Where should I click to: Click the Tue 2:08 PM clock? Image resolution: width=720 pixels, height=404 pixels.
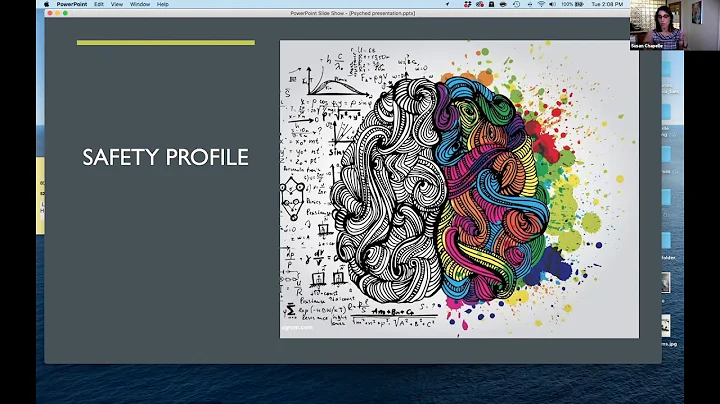[x=608, y=4]
